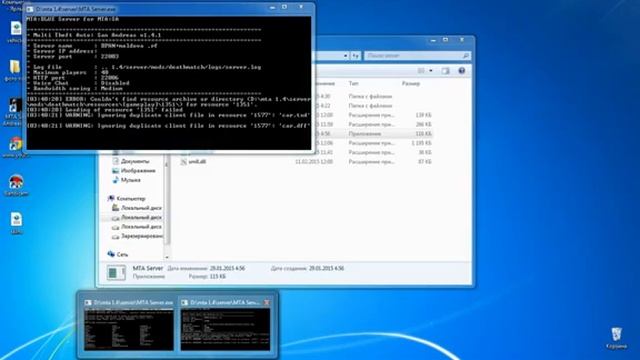Minimize the Explorer window

click(x=433, y=40)
